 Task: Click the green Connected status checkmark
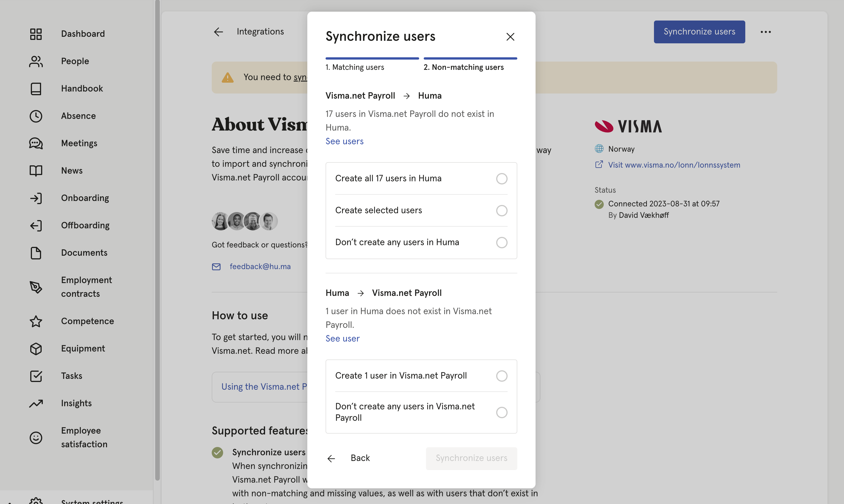(599, 204)
